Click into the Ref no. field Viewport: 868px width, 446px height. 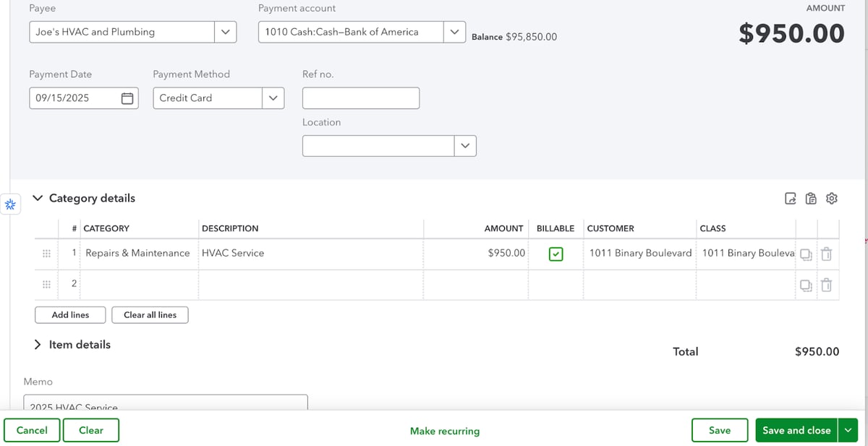(x=360, y=98)
